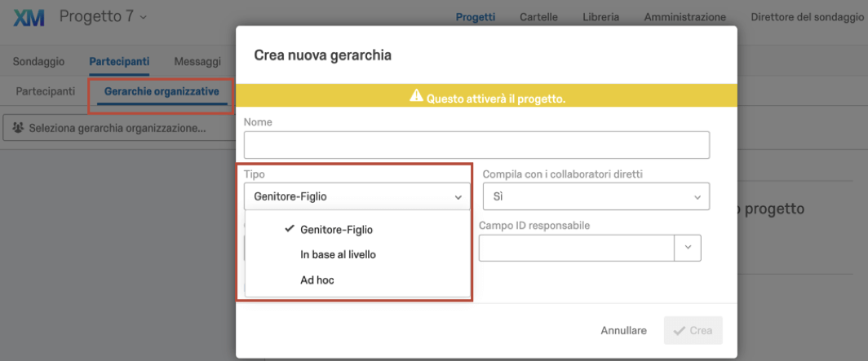Open Cartelle in top navigation
This screenshot has width=868, height=361.
point(538,17)
